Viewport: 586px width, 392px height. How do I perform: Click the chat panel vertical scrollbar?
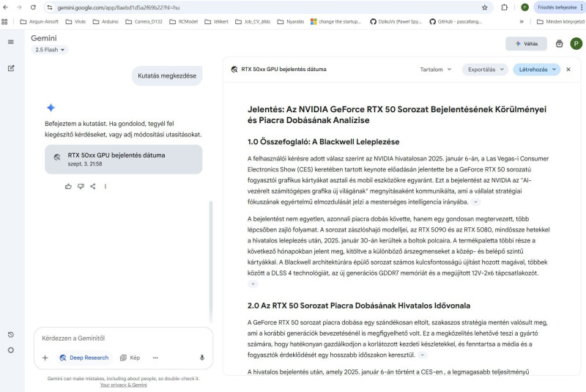point(210,262)
